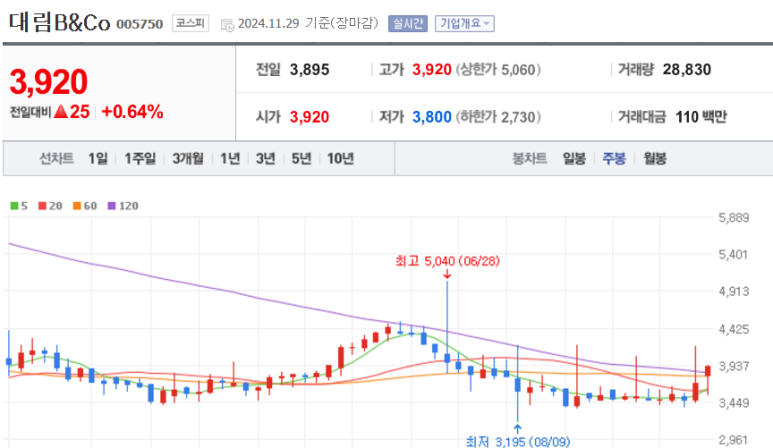
Task: Select the 10년 line chart tab
Action: [341, 158]
